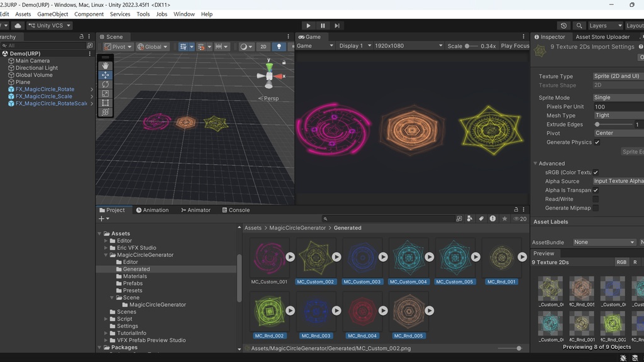Click the global search magnifier icon
This screenshot has height=362, width=644.
[579, 25]
